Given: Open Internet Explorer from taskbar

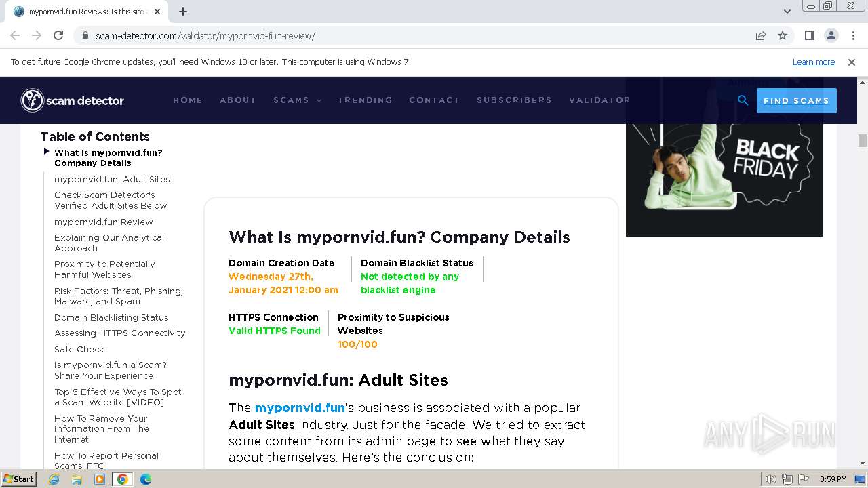Looking at the screenshot, I should [54, 479].
